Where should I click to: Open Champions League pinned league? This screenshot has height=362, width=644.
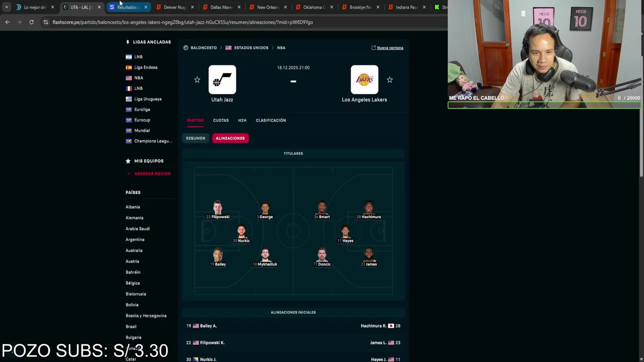(153, 141)
